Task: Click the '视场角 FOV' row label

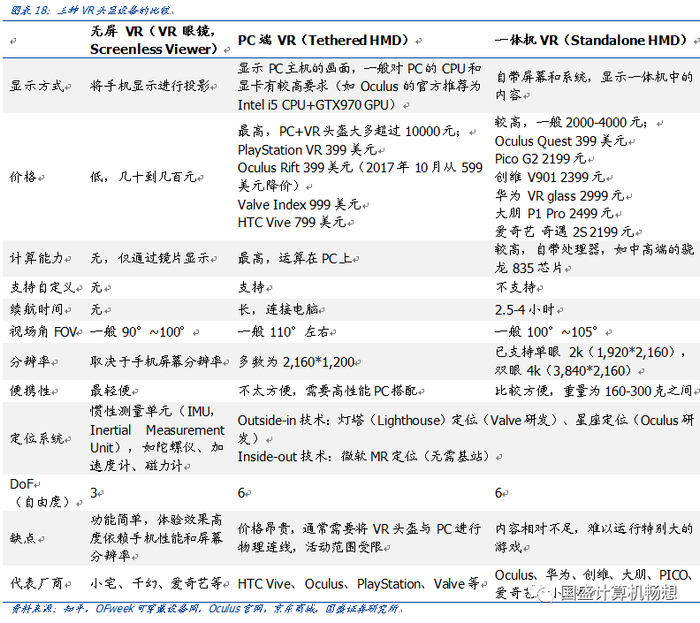Action: tap(43, 332)
